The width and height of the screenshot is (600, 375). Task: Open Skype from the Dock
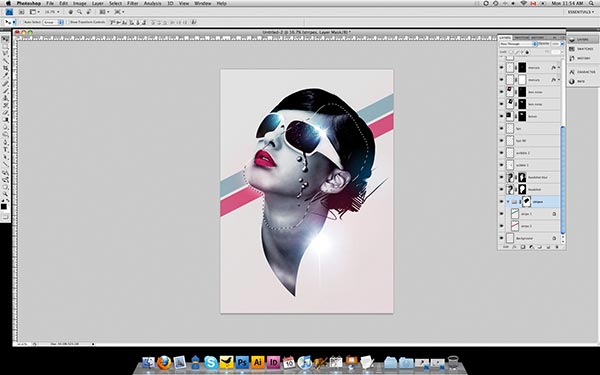211,362
